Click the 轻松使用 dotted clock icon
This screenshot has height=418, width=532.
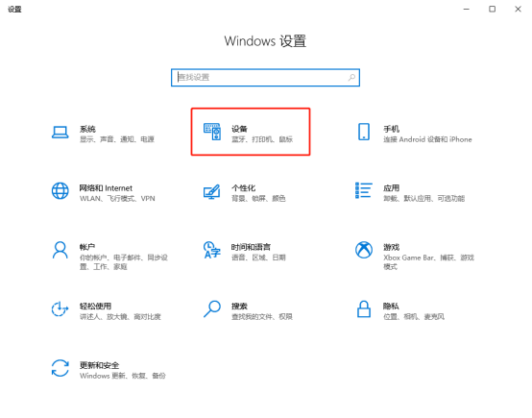click(60, 309)
